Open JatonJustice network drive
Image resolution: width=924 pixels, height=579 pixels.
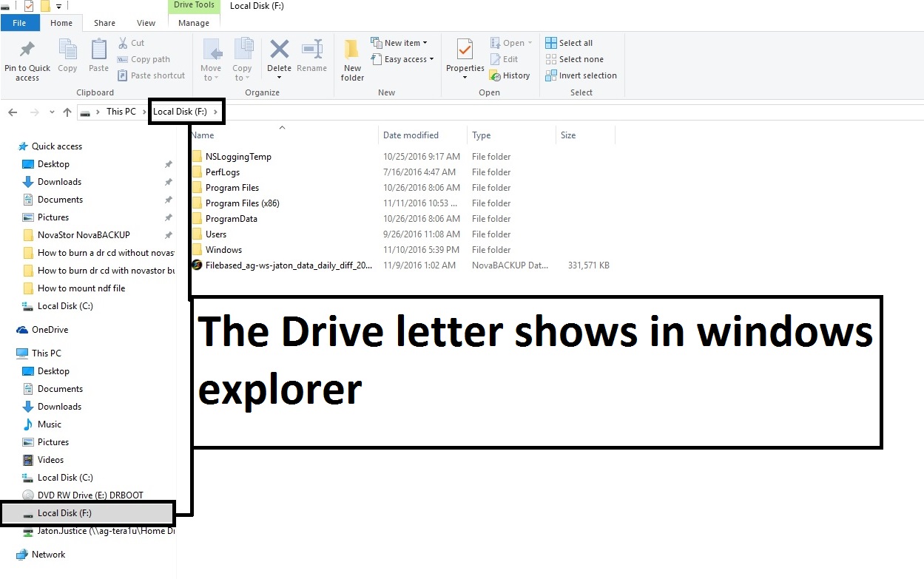click(106, 531)
